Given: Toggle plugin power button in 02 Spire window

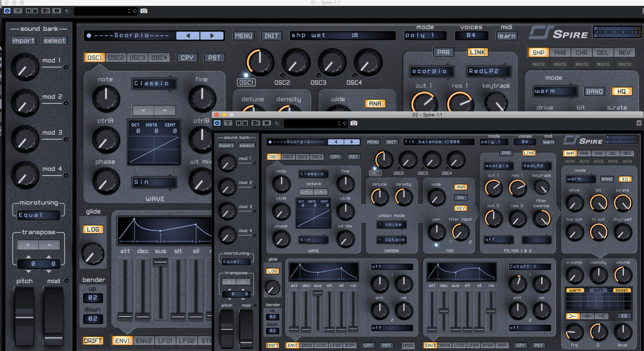Looking at the screenshot, I should point(217,123).
